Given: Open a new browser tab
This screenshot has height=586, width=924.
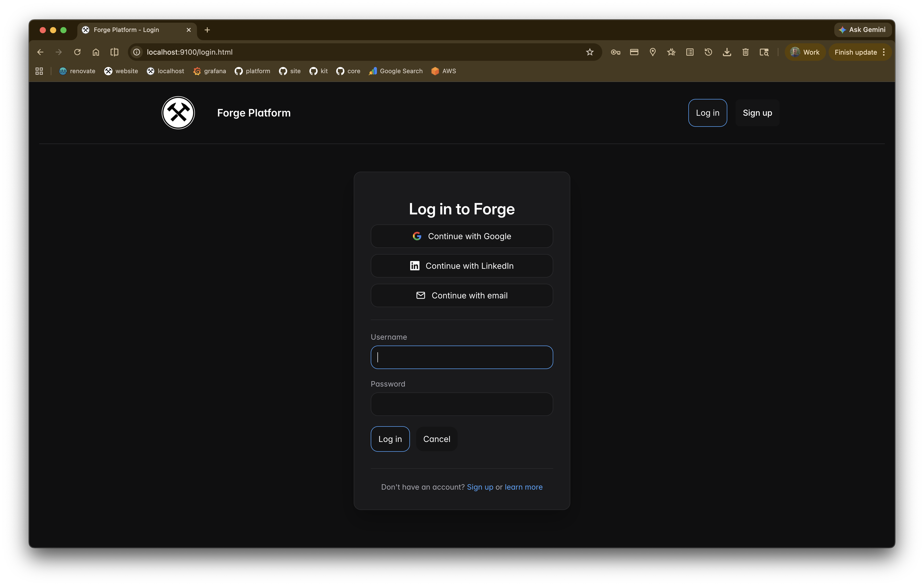Looking at the screenshot, I should pos(207,30).
